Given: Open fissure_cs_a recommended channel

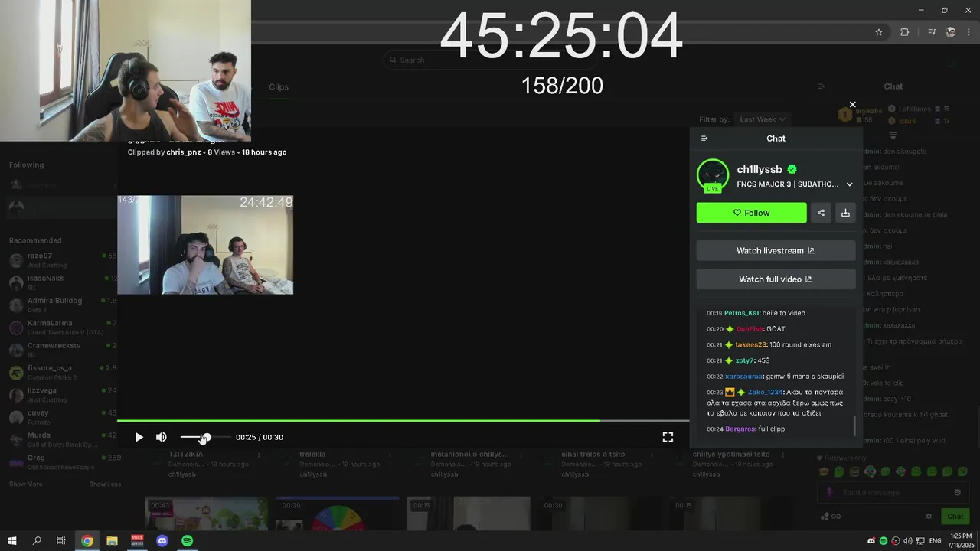Looking at the screenshot, I should pyautogui.click(x=61, y=372).
